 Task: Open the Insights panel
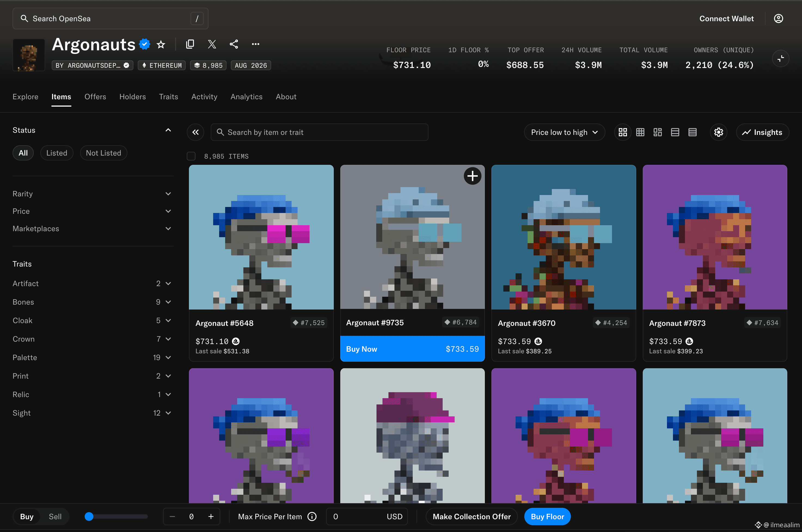[x=762, y=132]
